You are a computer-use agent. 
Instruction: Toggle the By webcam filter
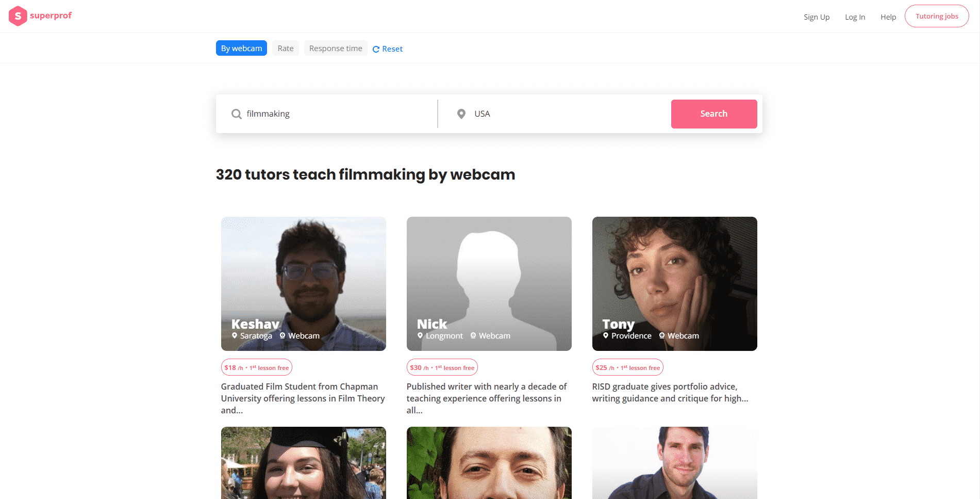[241, 48]
